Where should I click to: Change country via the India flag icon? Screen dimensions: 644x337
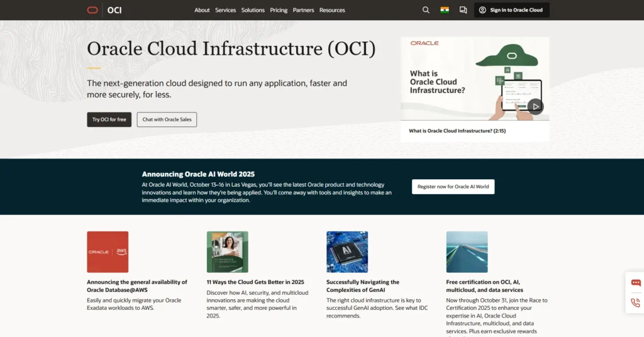(445, 10)
